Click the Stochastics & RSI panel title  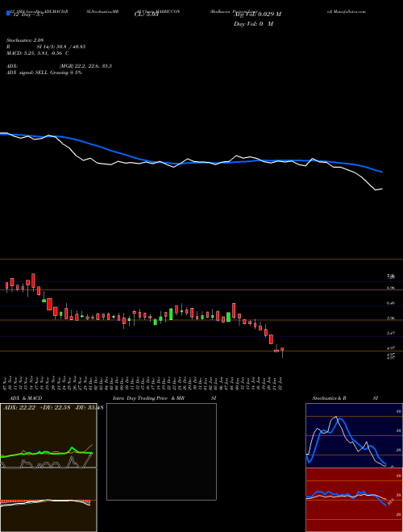(345, 398)
